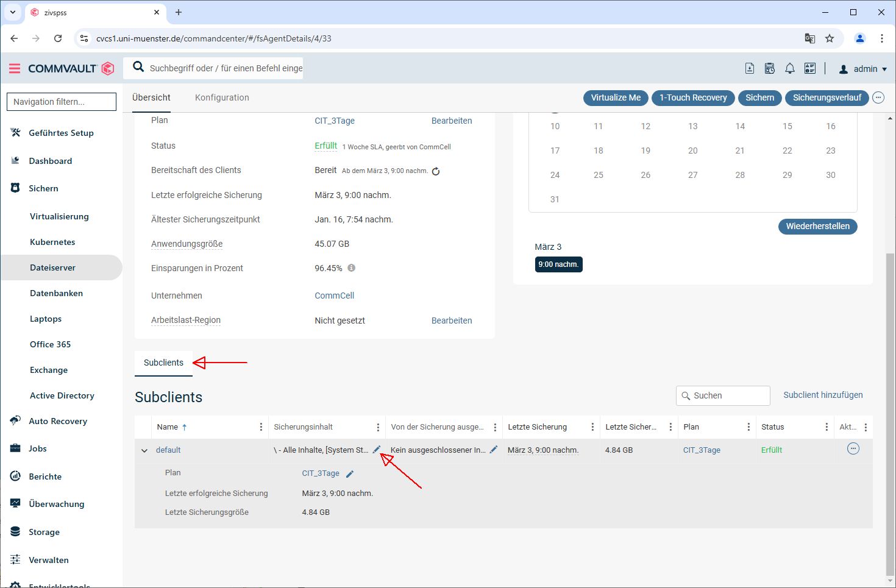The width and height of the screenshot is (896, 588).
Task: Edit backup content with pencil icon
Action: point(377,450)
